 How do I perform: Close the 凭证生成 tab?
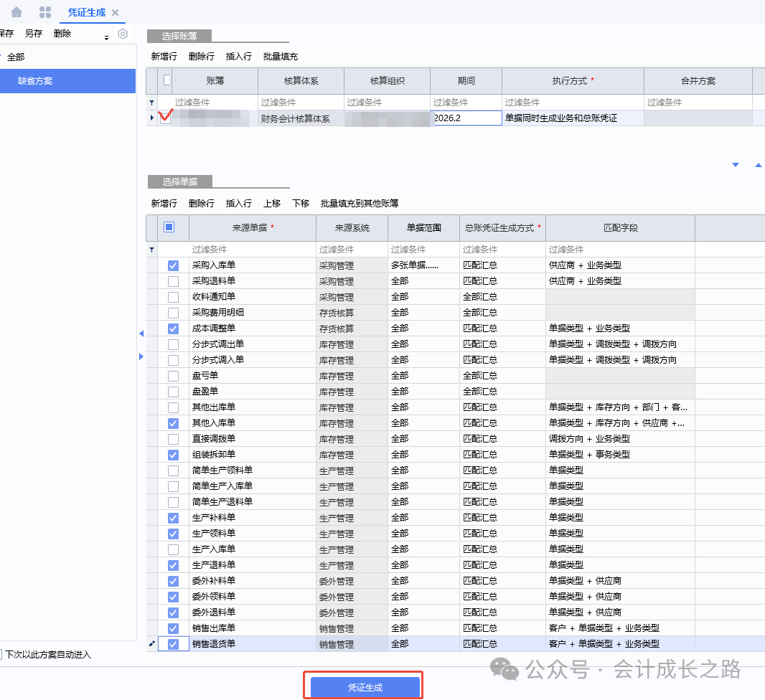tap(115, 12)
